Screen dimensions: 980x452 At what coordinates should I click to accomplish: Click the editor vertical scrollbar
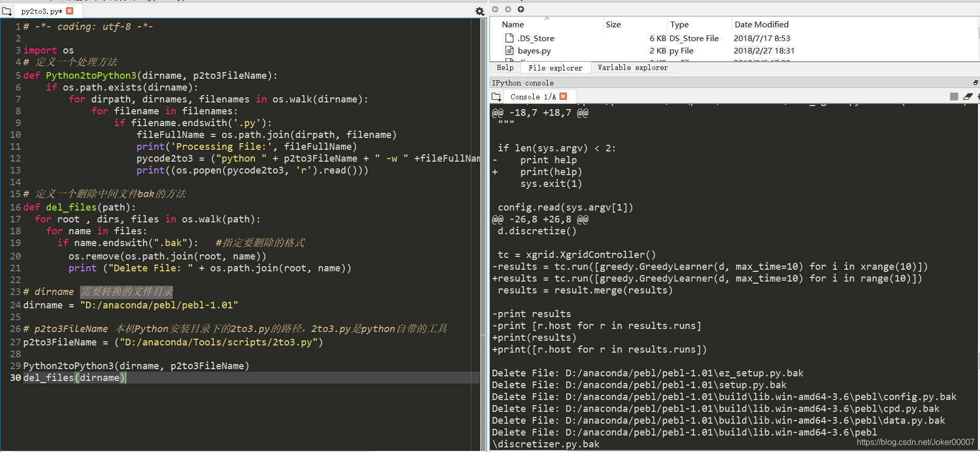[x=483, y=234]
